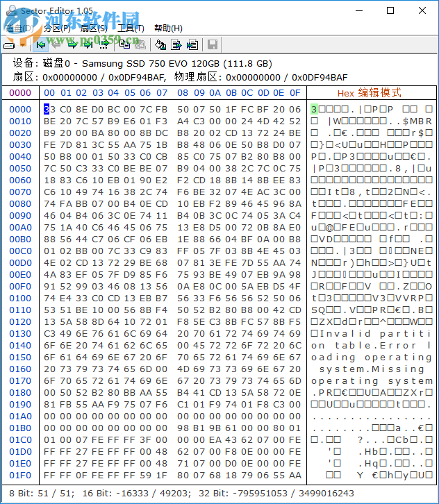Screen dimensions: 439x504
Task: Open the 帮助(H) menu
Action: click(x=169, y=28)
